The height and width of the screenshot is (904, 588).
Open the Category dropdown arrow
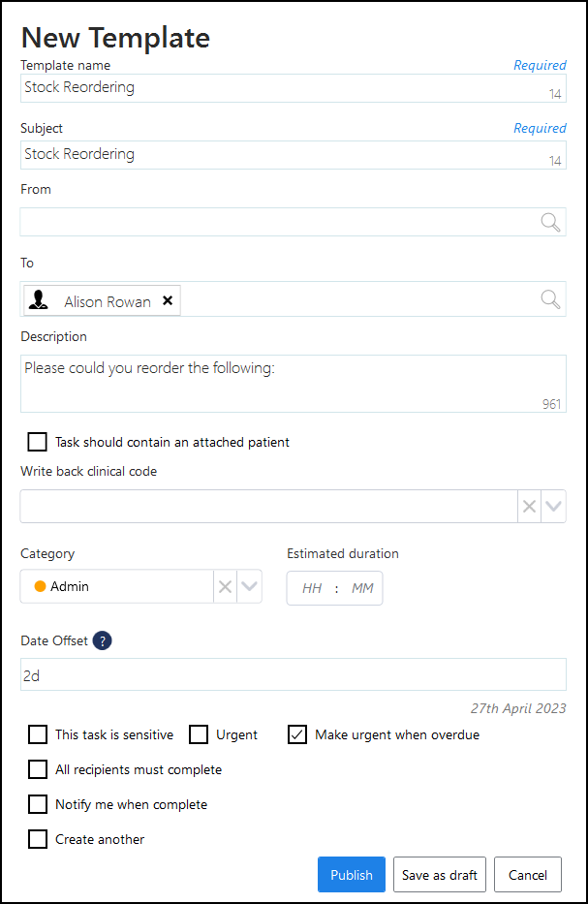click(x=249, y=586)
